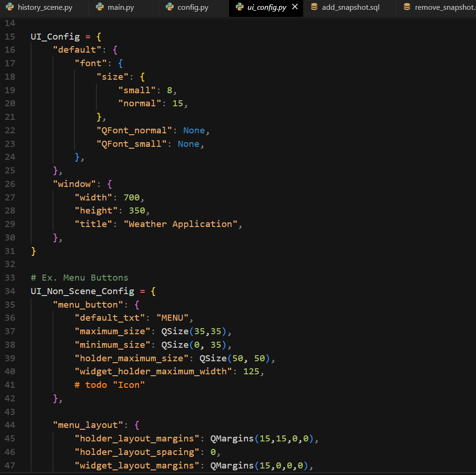476x475 pixels.
Task: Open the config.py tab
Action: 193,8
